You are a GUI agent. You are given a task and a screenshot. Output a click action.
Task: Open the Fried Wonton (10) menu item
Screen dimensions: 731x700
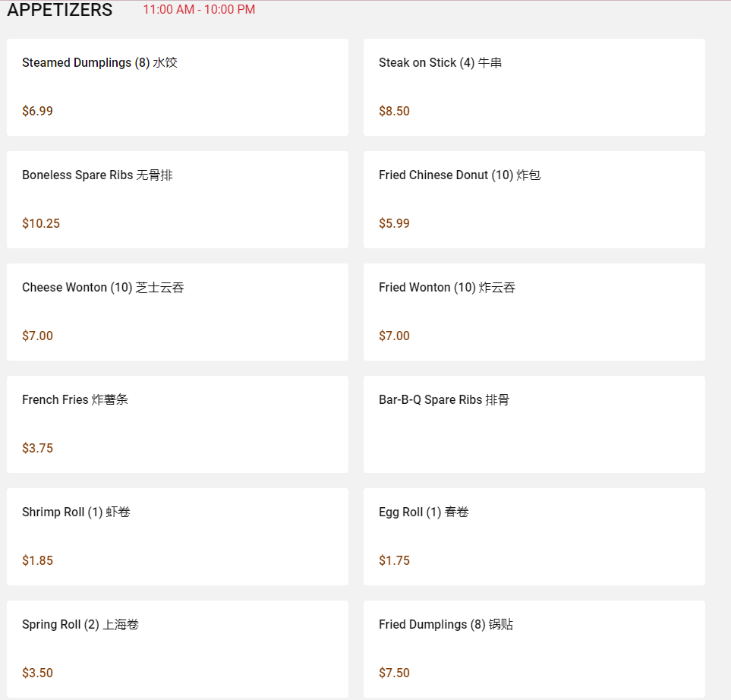534,312
